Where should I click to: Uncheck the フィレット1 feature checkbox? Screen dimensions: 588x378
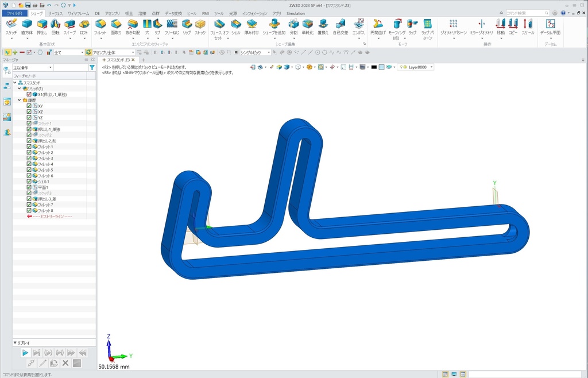point(29,146)
